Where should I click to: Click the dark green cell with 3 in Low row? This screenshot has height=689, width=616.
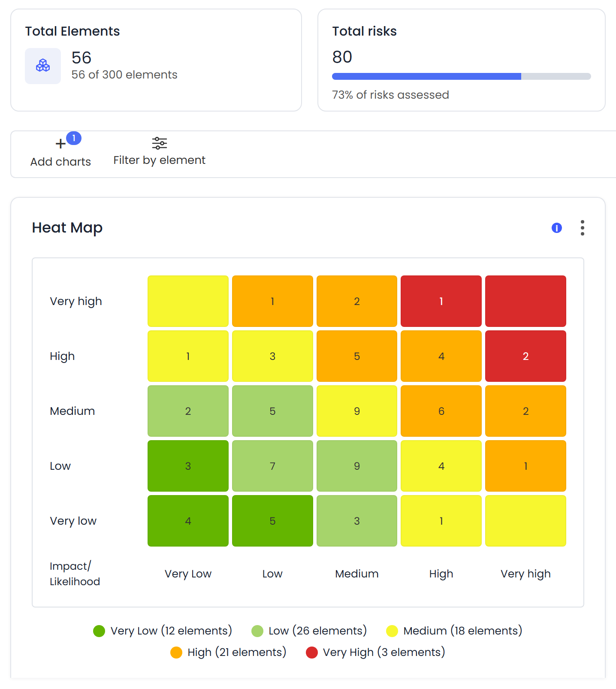[x=188, y=466]
